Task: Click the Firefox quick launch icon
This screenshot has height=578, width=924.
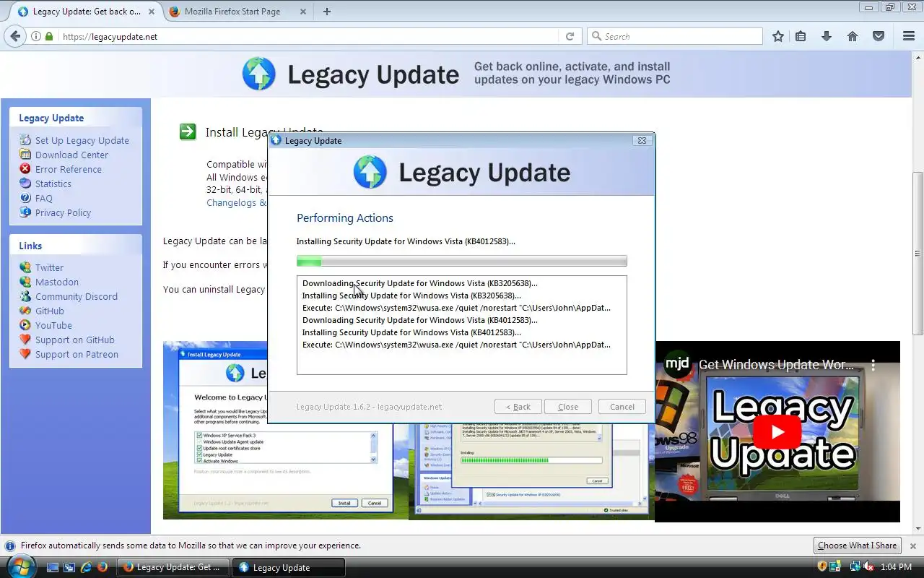Action: pyautogui.click(x=103, y=567)
